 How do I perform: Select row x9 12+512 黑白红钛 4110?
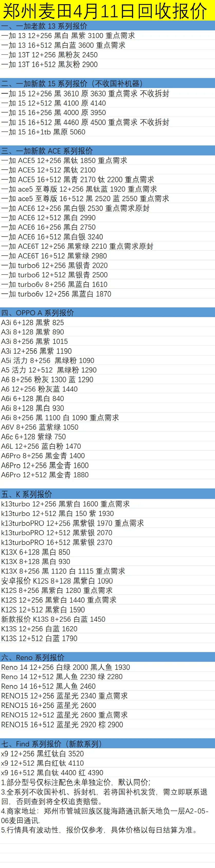107,763
